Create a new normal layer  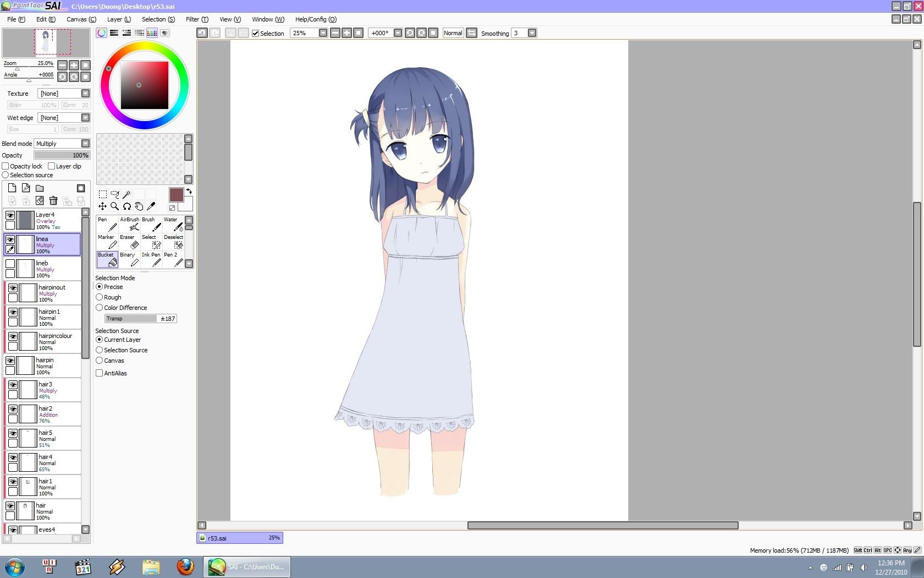[x=12, y=188]
